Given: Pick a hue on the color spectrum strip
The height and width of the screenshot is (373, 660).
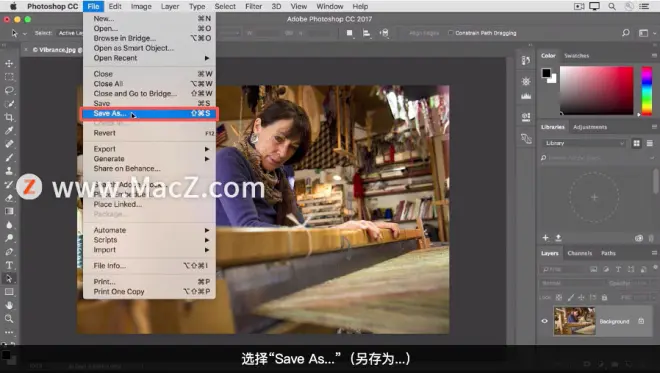Looking at the screenshot, I should click(x=647, y=90).
